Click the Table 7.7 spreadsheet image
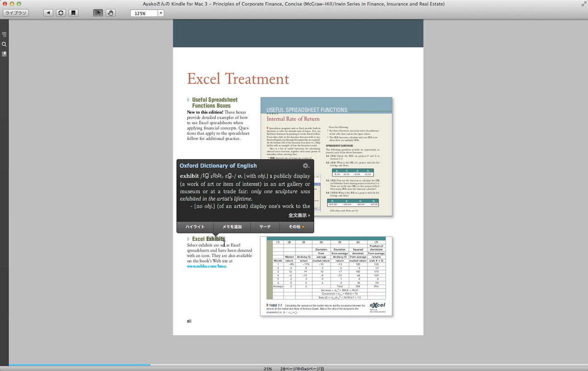588x371 pixels. 326,276
